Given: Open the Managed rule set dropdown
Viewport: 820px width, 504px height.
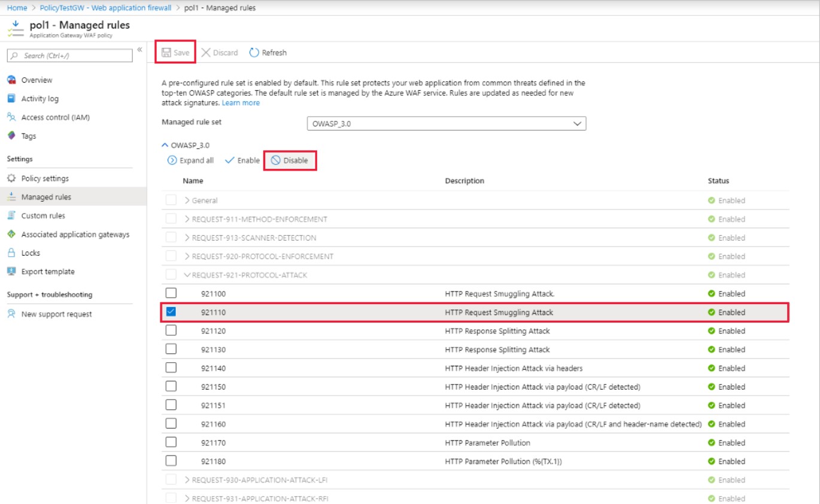Looking at the screenshot, I should pyautogui.click(x=447, y=123).
